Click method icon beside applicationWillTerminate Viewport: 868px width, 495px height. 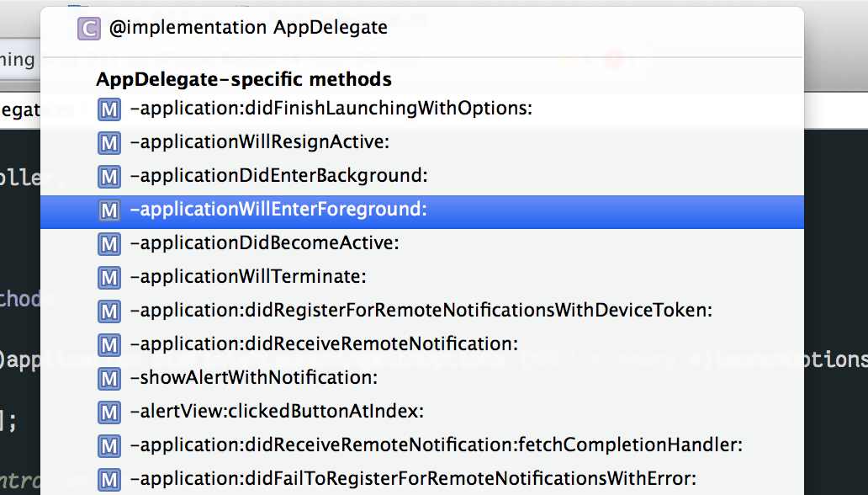click(109, 277)
